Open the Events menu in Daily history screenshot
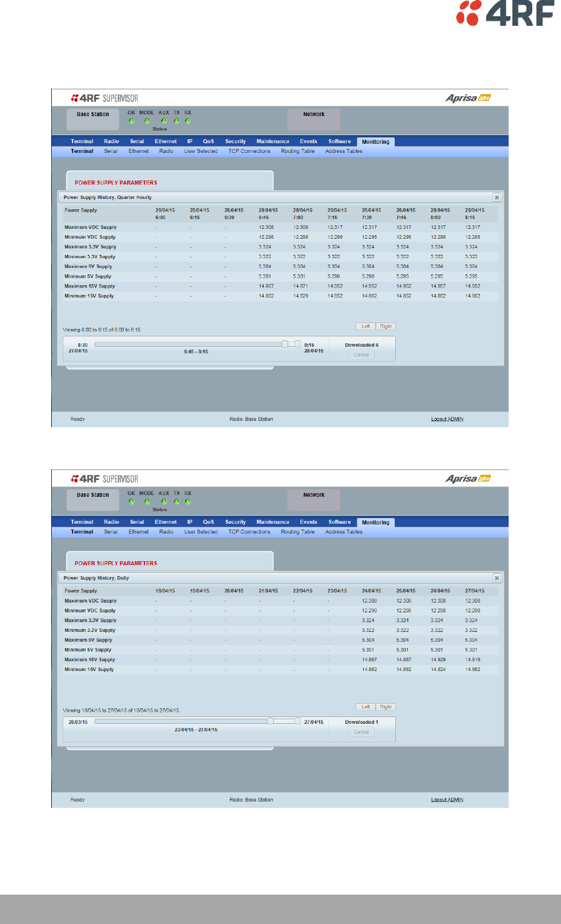The height and width of the screenshot is (924, 561). [308, 522]
